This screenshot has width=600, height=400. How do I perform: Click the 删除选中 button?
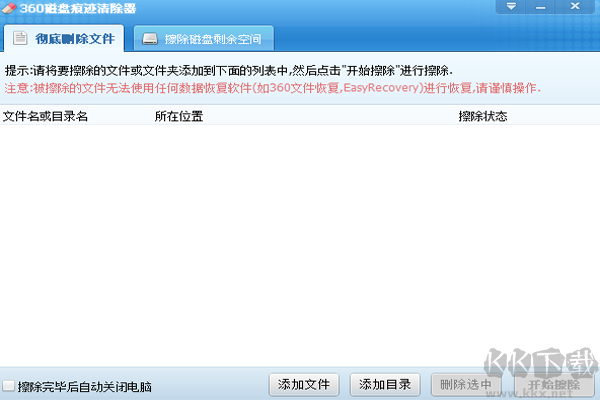(x=466, y=385)
